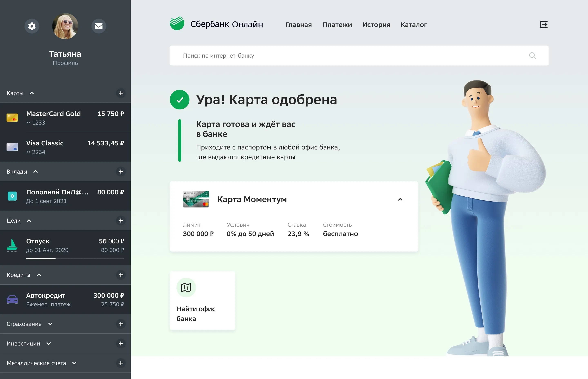Click До 1 сент 2021 date
Viewport: 588px width, 379px height.
coord(46,201)
